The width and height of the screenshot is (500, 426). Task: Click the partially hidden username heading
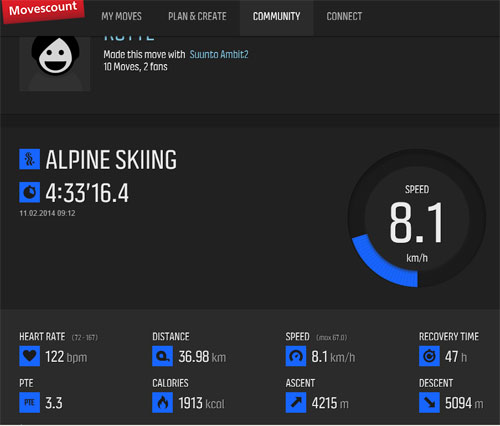(x=129, y=38)
